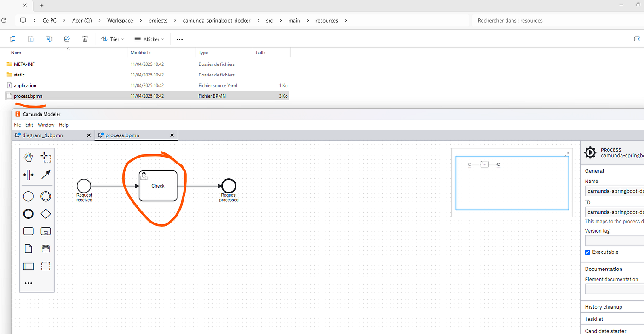Pick the Data Store shape from the palette
The width and height of the screenshot is (644, 334).
pos(46,249)
